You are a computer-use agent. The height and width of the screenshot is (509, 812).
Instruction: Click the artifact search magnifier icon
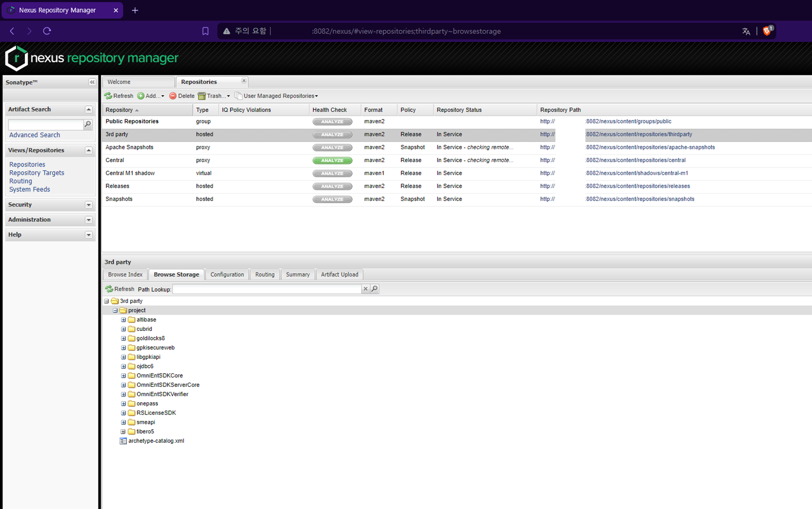[x=88, y=124]
